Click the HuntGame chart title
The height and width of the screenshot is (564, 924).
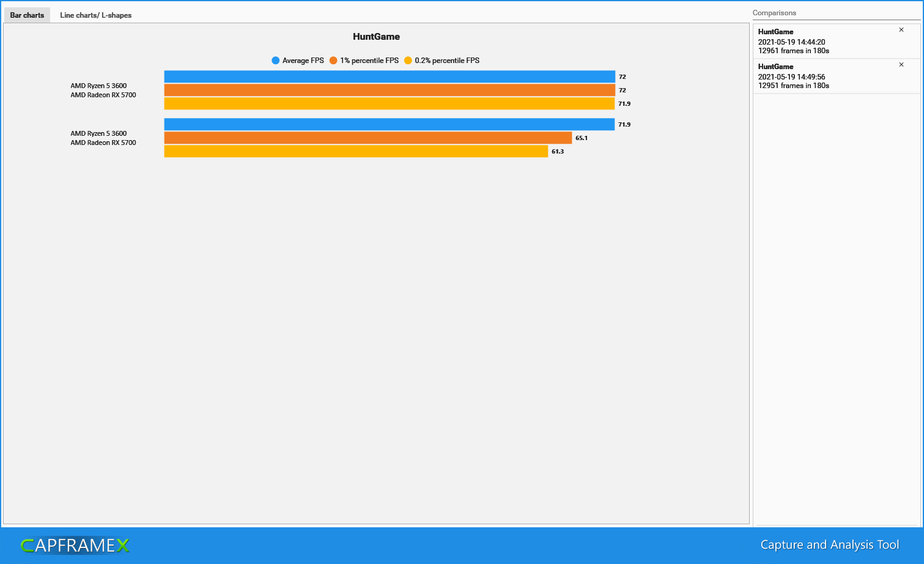[376, 37]
